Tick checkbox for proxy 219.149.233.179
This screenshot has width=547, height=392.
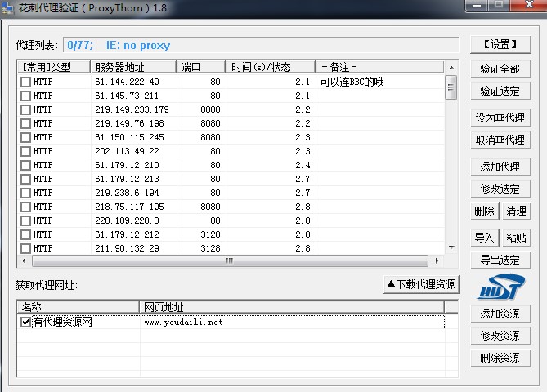tap(25, 109)
